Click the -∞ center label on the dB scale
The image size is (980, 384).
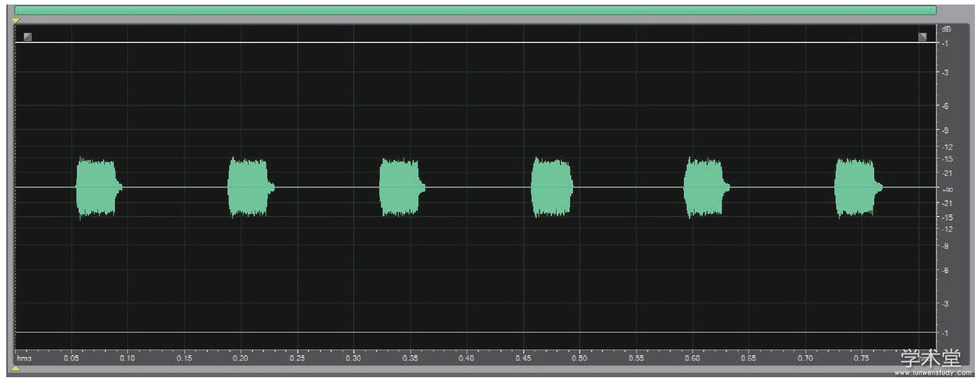(947, 189)
